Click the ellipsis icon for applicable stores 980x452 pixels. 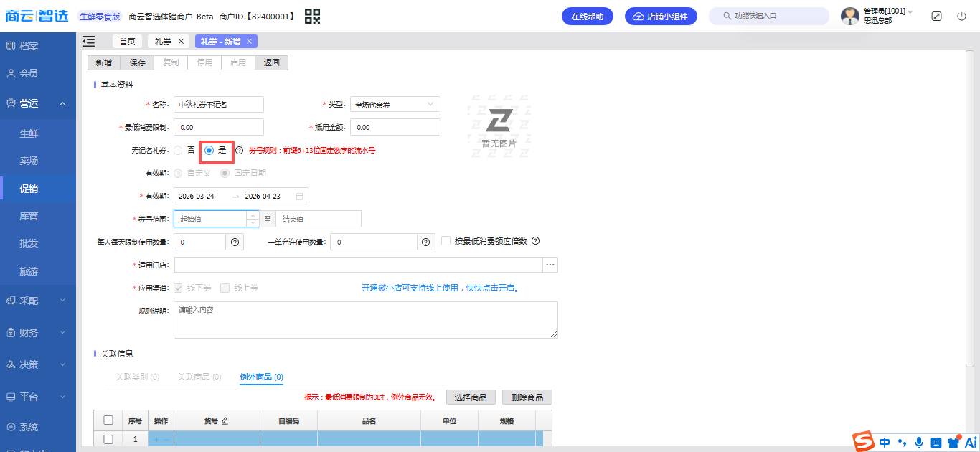(x=550, y=265)
